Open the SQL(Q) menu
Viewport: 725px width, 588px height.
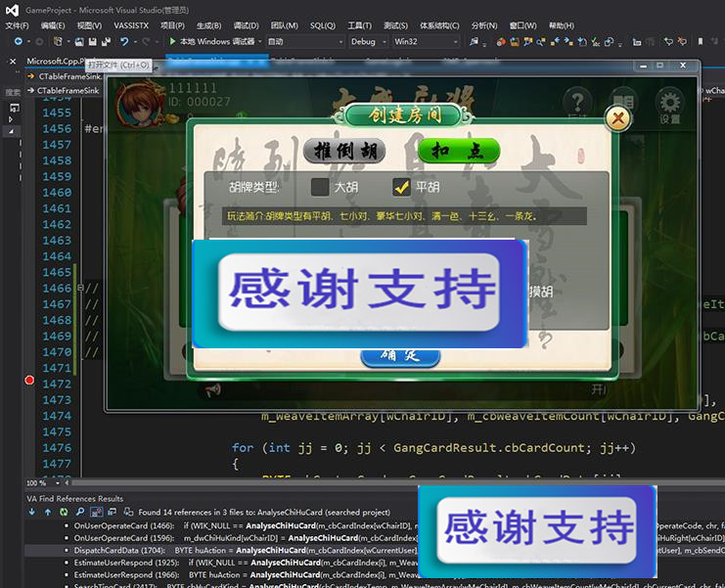(x=323, y=25)
